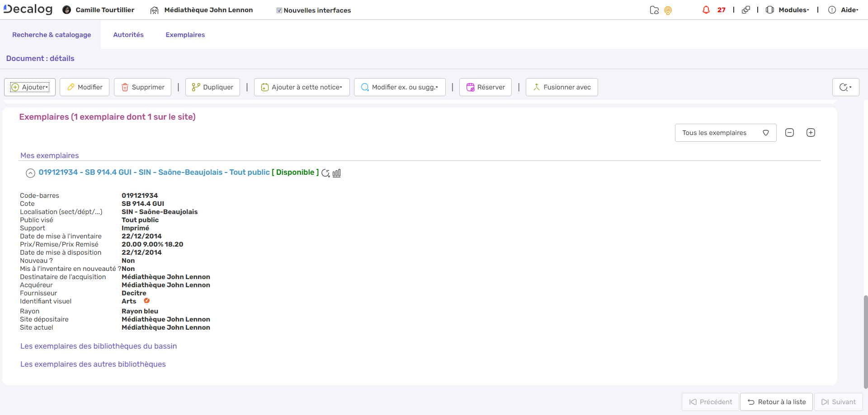Click the history icon beside Disponible
This screenshot has width=868, height=415.
click(325, 173)
